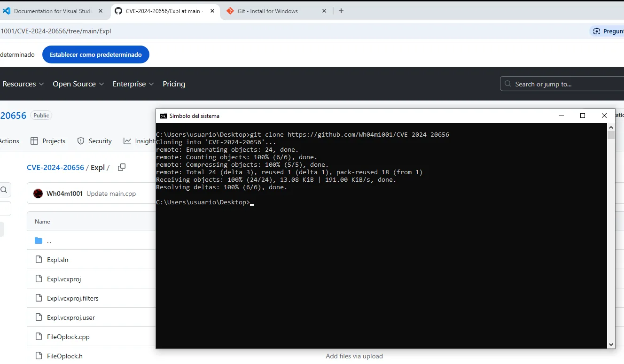Switch to Git Install for Windows tab
The image size is (624, 364).
276,11
